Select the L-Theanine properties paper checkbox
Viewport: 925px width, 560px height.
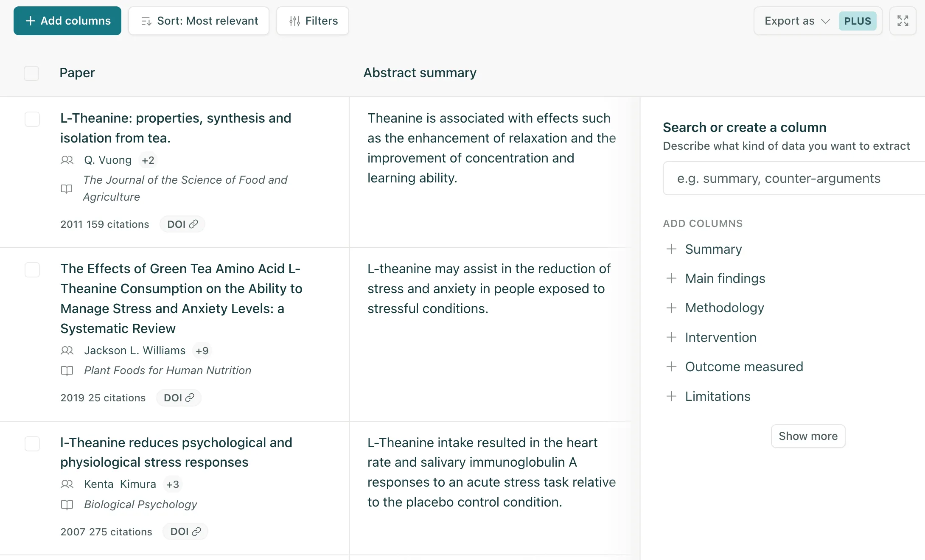(x=32, y=119)
